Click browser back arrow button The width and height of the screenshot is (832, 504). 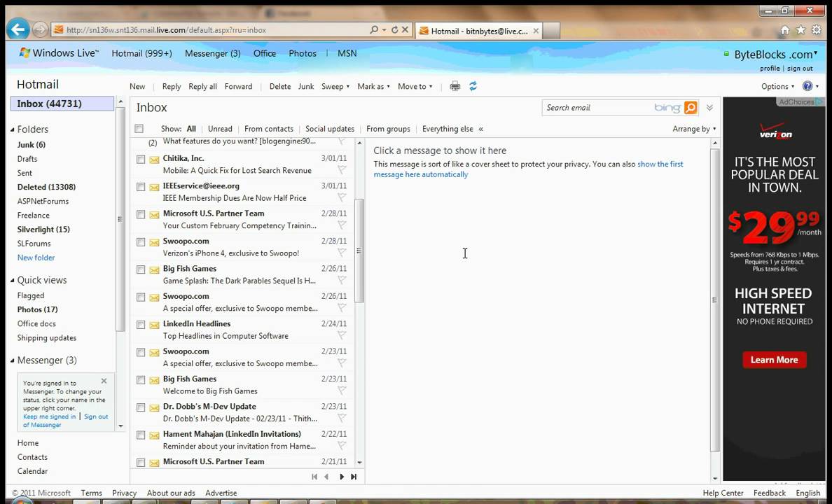(x=18, y=29)
